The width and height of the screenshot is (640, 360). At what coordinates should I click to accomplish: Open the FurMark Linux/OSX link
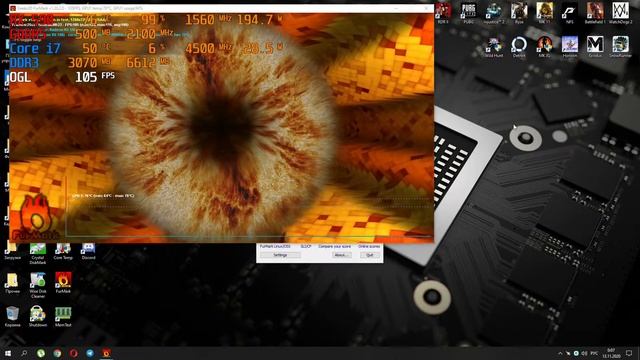tap(275, 247)
